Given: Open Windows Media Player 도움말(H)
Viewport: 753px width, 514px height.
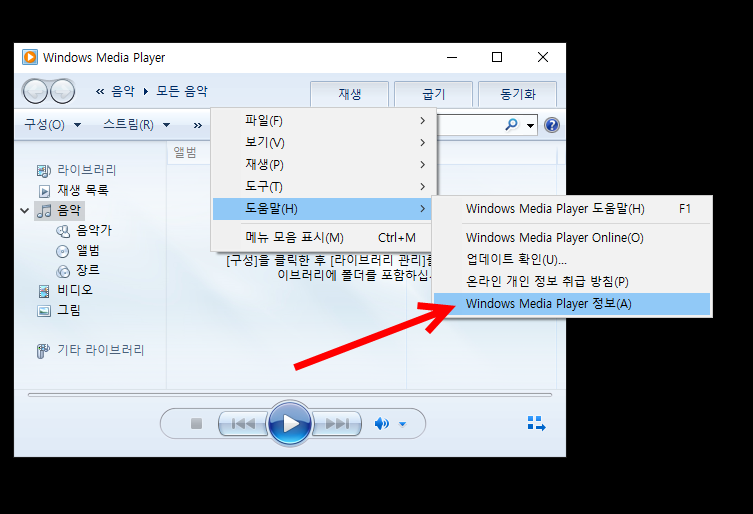Looking at the screenshot, I should click(571, 208).
